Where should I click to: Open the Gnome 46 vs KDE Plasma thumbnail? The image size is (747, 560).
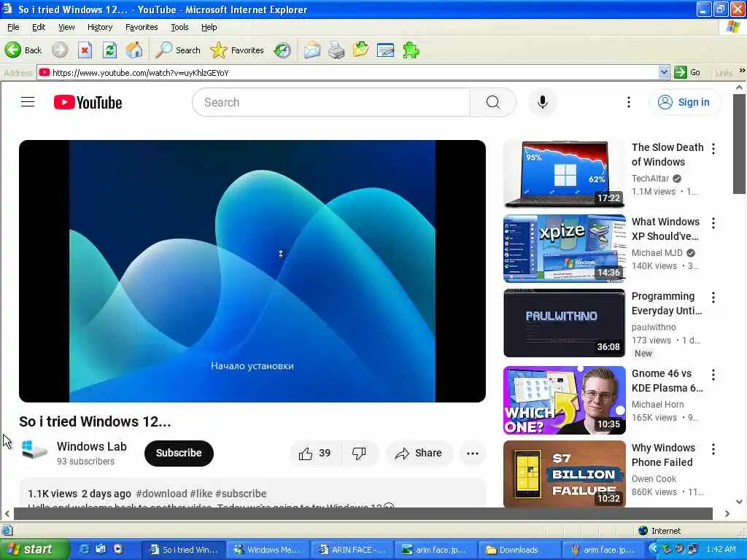pos(565,400)
